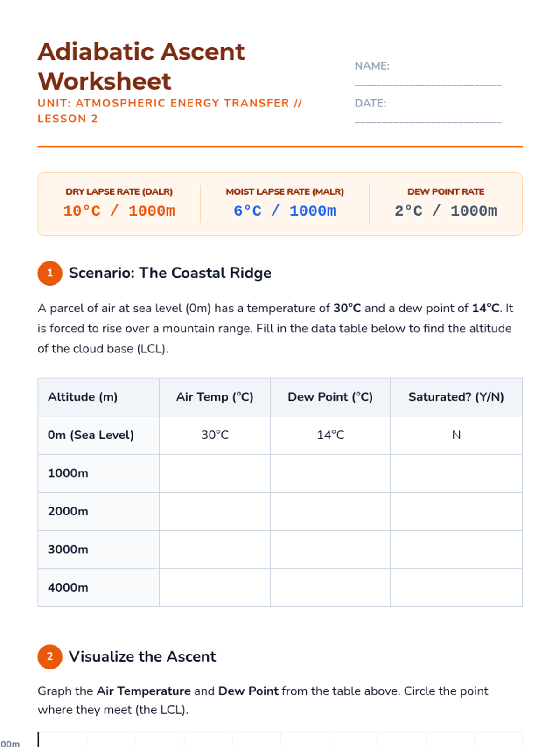Click the dew point rate value 2°C / 1000m
Image resolution: width=560 pixels, height=747 pixels.
[446, 211]
